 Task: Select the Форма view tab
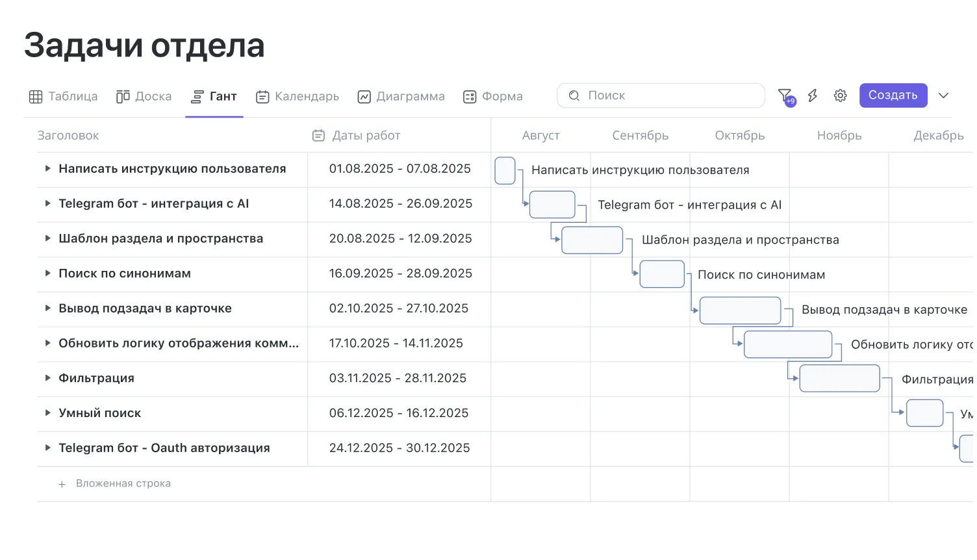[x=492, y=97]
